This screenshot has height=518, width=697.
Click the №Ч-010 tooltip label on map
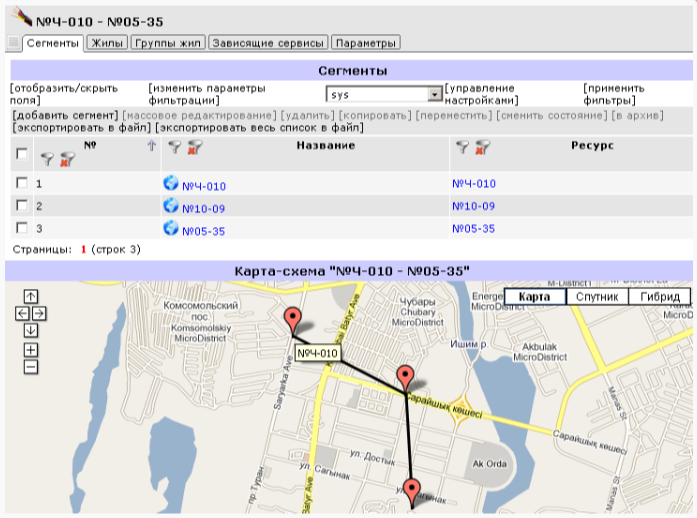pos(317,353)
